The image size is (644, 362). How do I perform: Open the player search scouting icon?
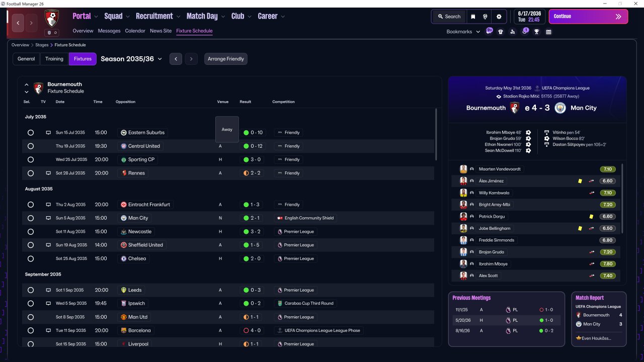513,32
